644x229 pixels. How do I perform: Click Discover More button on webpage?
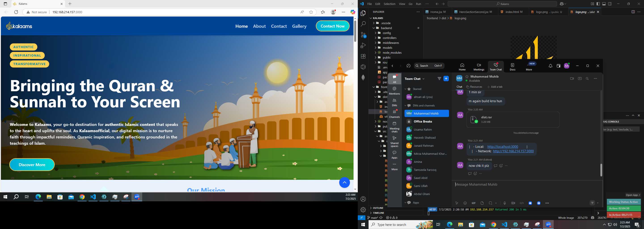pyautogui.click(x=32, y=165)
